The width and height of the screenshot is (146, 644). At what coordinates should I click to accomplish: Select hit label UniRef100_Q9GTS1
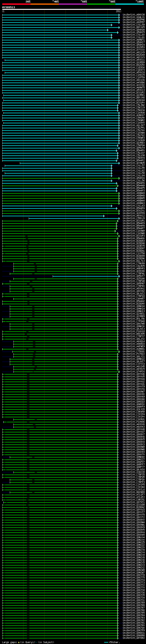click(134, 600)
